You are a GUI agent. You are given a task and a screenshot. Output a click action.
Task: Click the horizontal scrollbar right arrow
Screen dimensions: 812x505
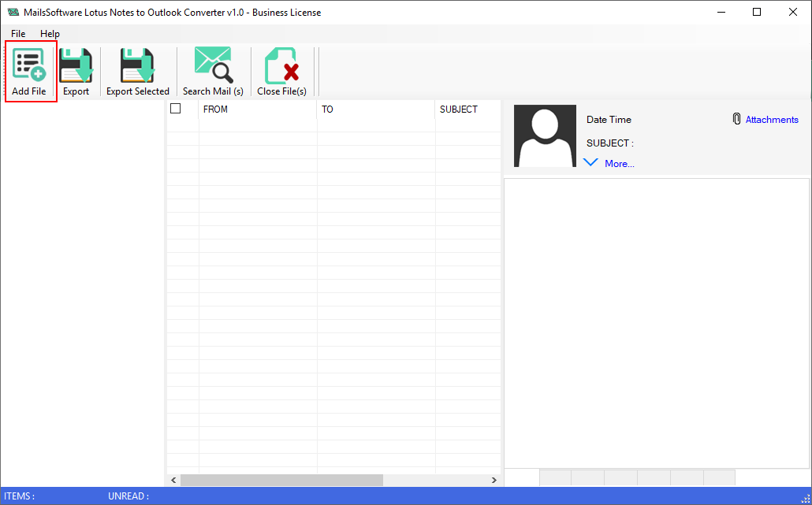point(494,480)
